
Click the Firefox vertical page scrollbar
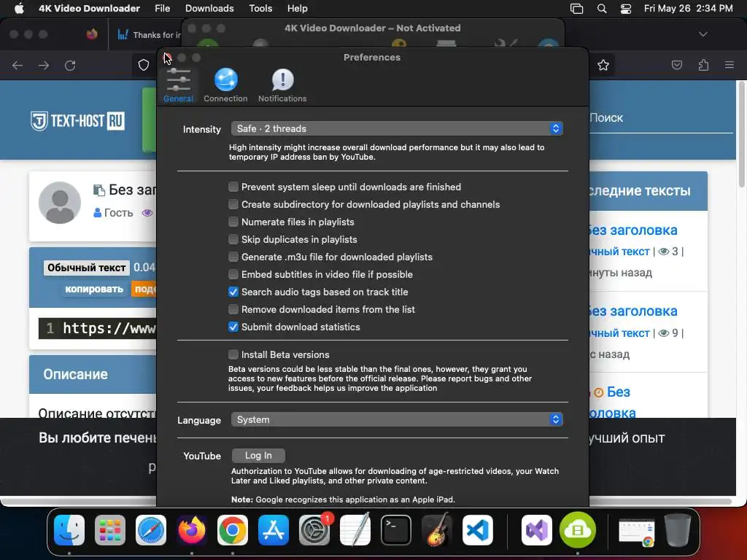click(741, 136)
